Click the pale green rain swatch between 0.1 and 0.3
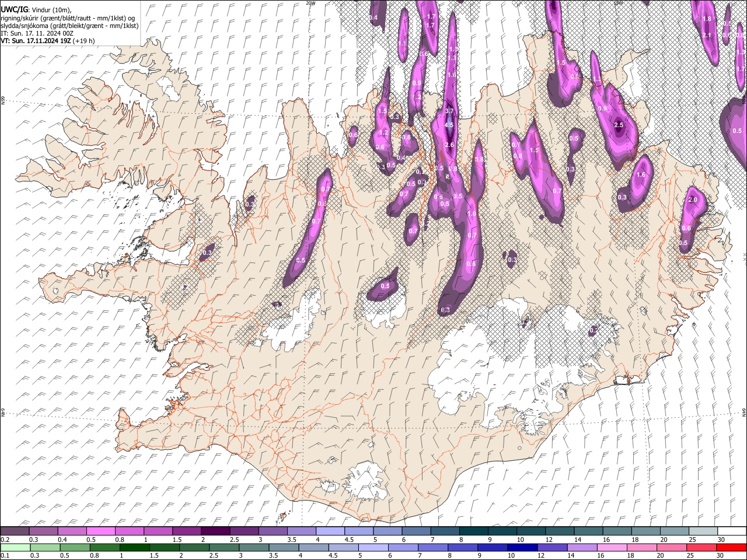The height and width of the screenshot is (560, 747). pos(15,547)
